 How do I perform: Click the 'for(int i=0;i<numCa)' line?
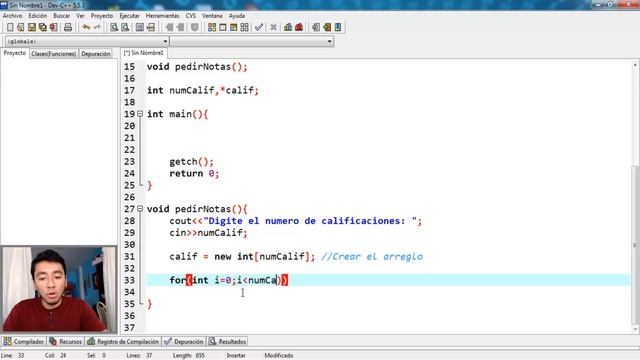[x=229, y=280]
